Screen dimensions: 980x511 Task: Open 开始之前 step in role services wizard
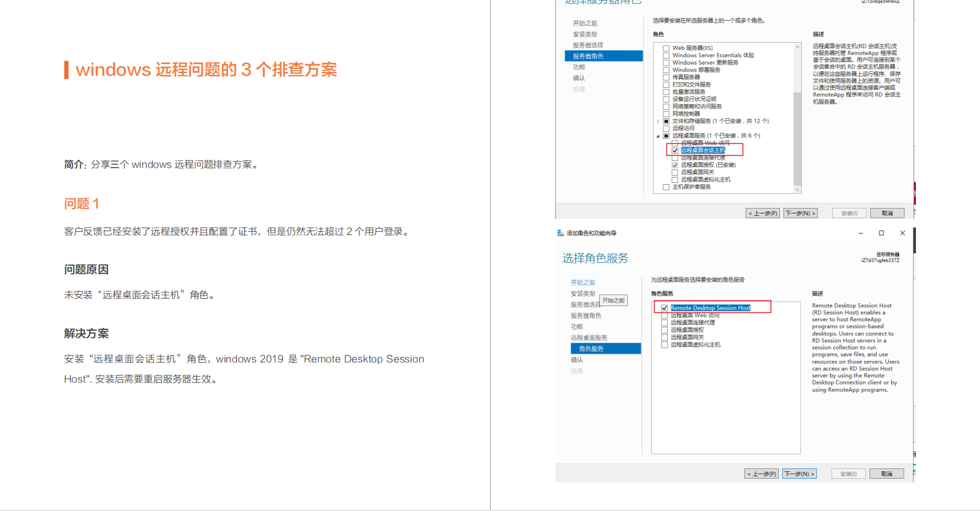point(583,282)
